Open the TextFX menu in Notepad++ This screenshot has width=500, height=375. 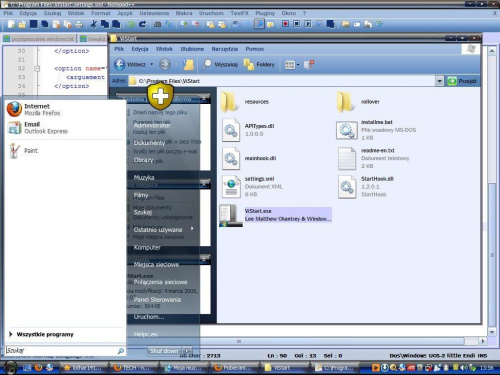pyautogui.click(x=239, y=13)
